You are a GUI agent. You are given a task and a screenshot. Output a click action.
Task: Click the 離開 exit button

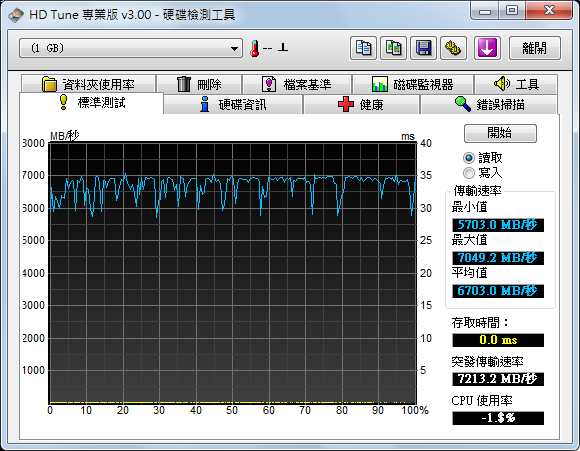click(x=535, y=48)
